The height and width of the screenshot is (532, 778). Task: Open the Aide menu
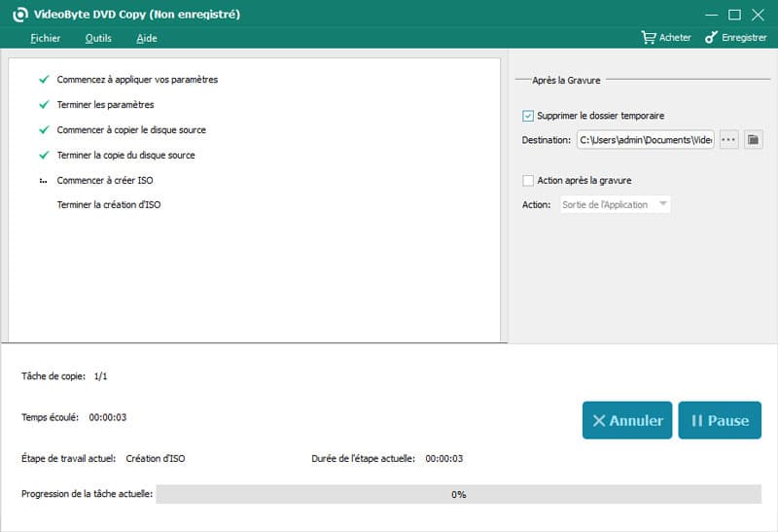point(147,38)
